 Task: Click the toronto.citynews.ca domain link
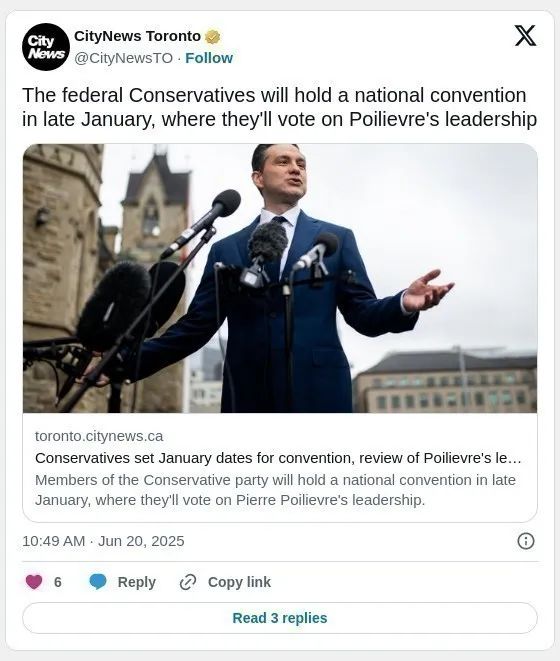[99, 436]
